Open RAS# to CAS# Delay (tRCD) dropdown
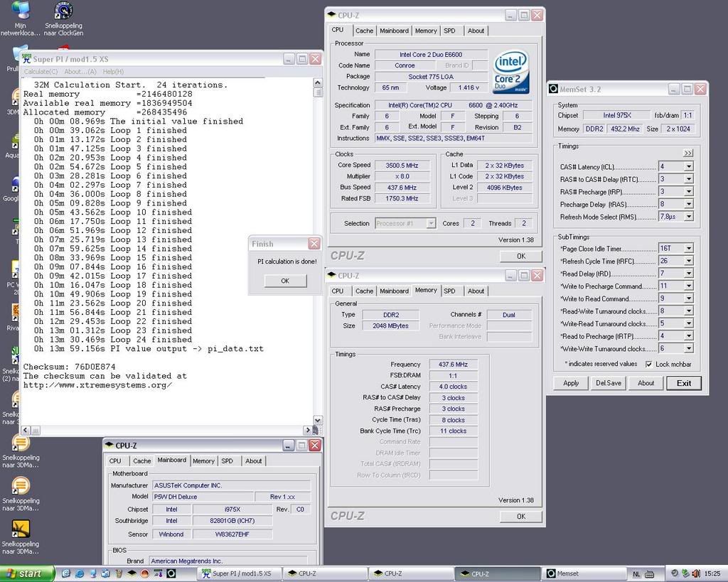 688,178
